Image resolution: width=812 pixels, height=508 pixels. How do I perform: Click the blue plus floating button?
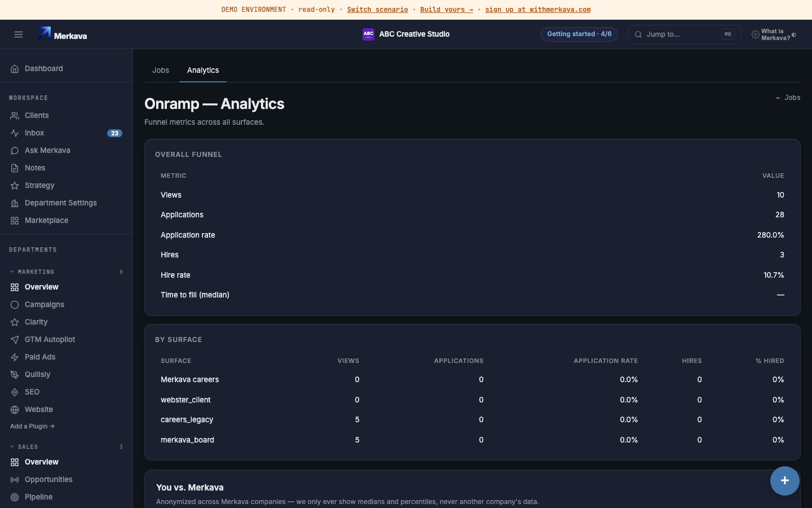(x=785, y=481)
